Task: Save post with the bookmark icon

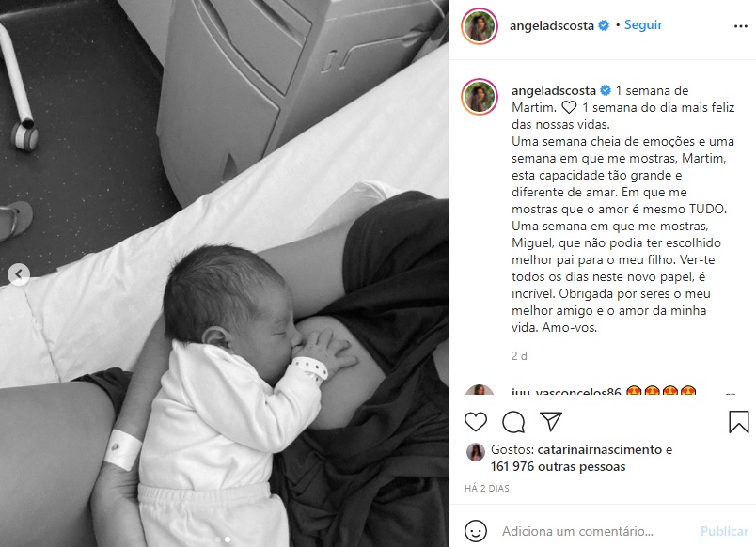Action: 739,422
